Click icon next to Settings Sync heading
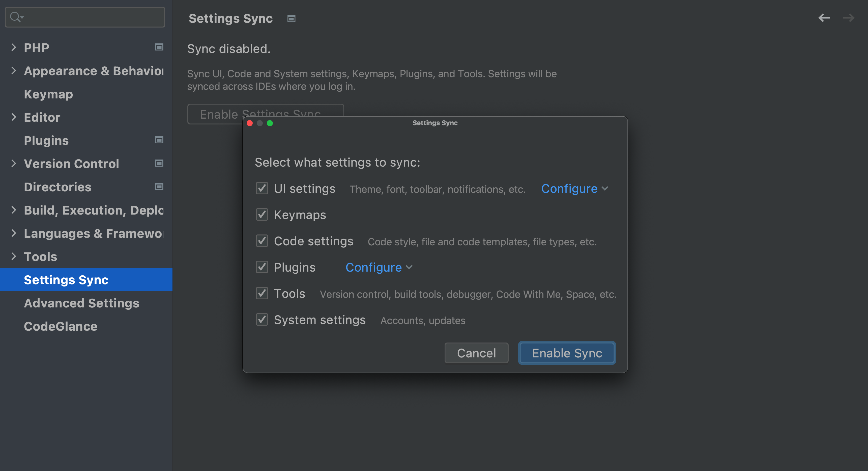 (x=291, y=19)
